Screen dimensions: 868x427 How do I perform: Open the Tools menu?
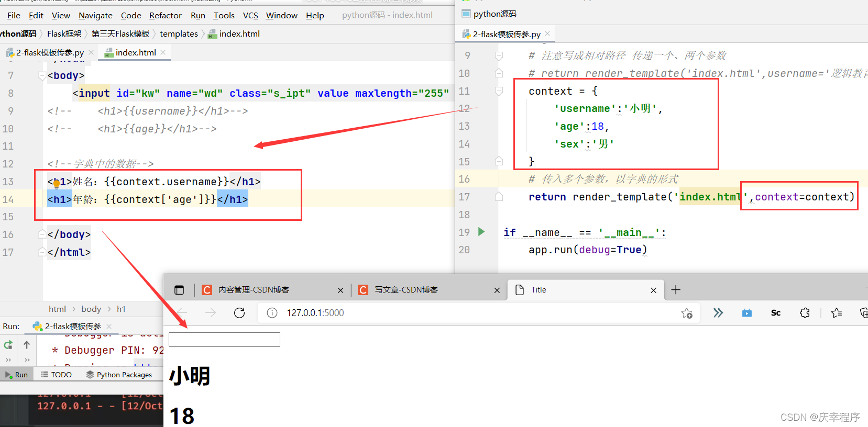[224, 15]
